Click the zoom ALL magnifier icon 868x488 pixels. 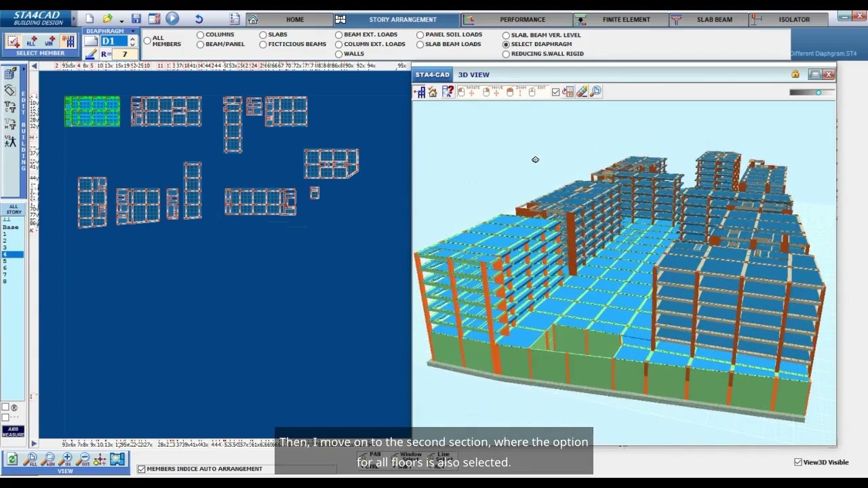click(x=30, y=460)
